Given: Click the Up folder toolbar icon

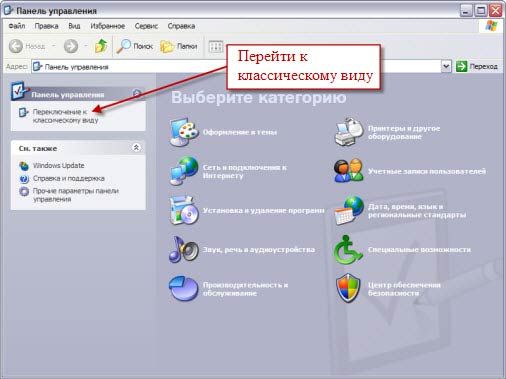Looking at the screenshot, I should [101, 46].
